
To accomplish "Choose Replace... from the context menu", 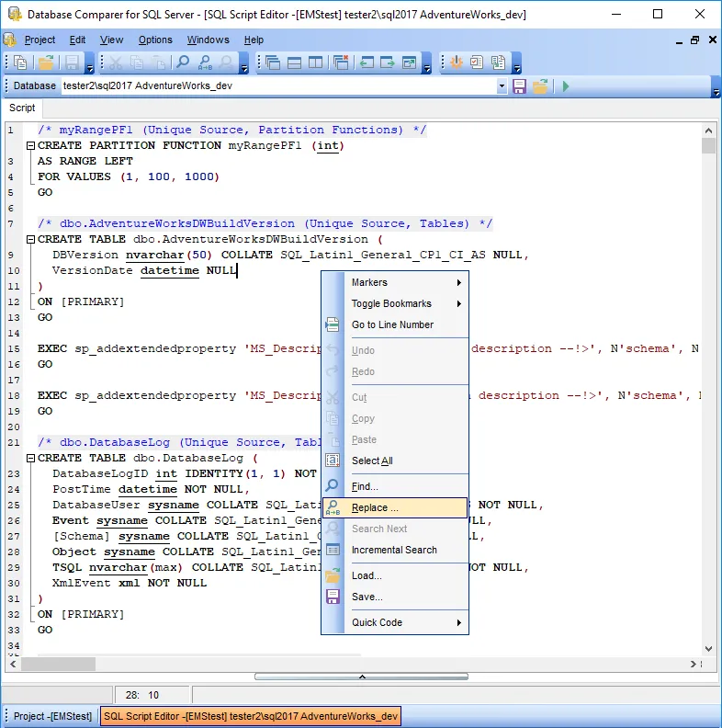I will point(395,507).
